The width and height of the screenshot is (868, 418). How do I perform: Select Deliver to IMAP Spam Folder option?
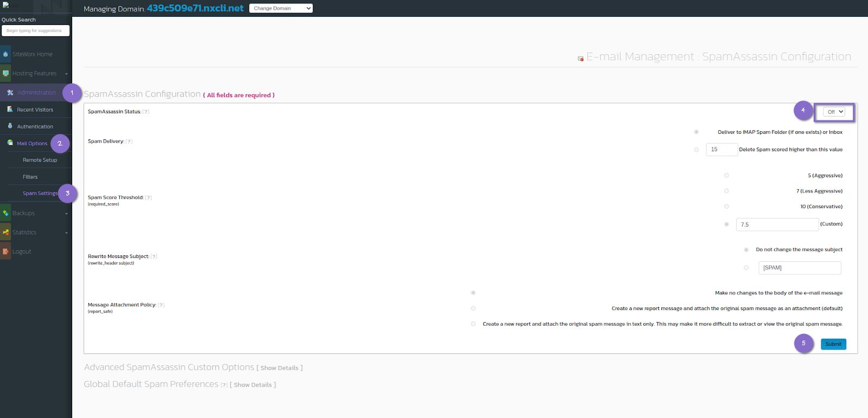point(696,132)
